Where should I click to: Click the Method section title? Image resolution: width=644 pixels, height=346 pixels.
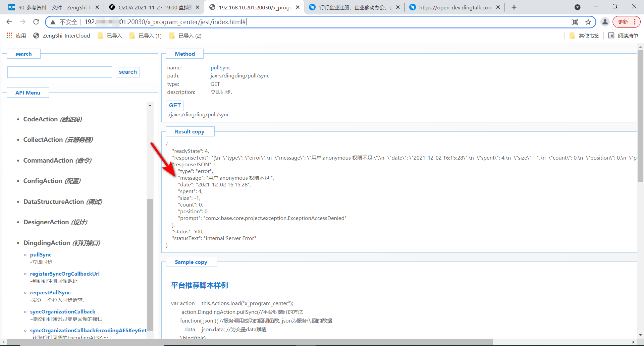tap(185, 54)
